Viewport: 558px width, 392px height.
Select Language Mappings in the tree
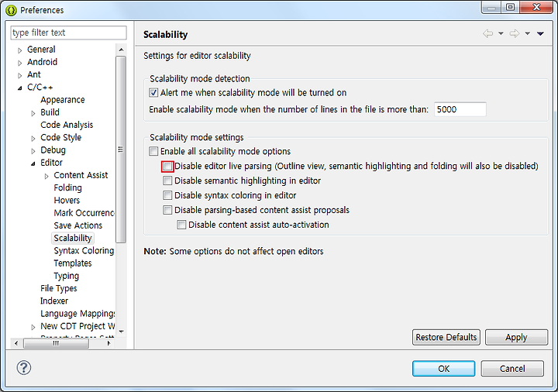pos(77,314)
